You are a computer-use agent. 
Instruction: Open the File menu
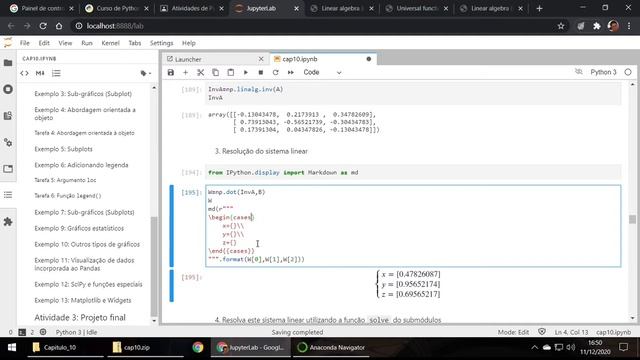(24, 43)
